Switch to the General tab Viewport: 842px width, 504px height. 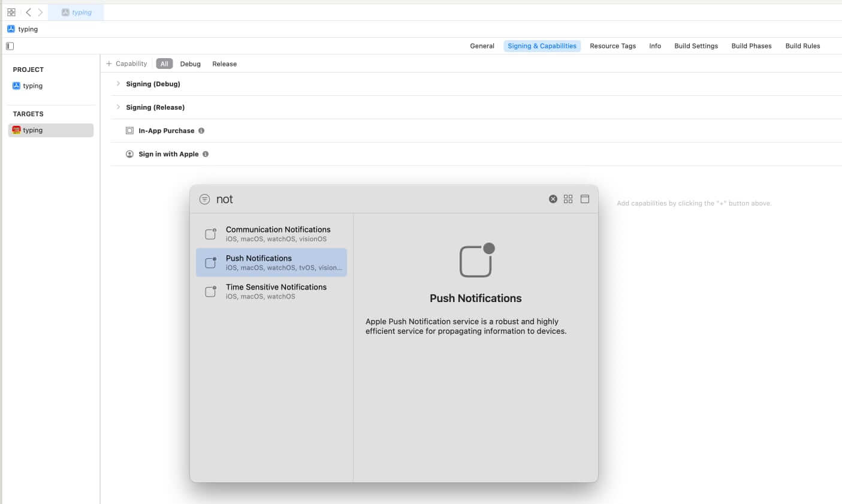pyautogui.click(x=482, y=46)
